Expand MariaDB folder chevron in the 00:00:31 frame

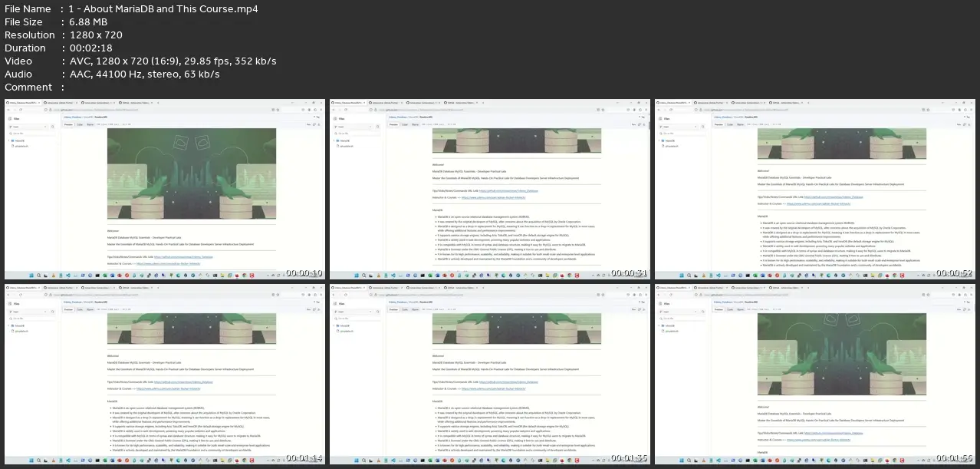pyautogui.click(x=334, y=140)
